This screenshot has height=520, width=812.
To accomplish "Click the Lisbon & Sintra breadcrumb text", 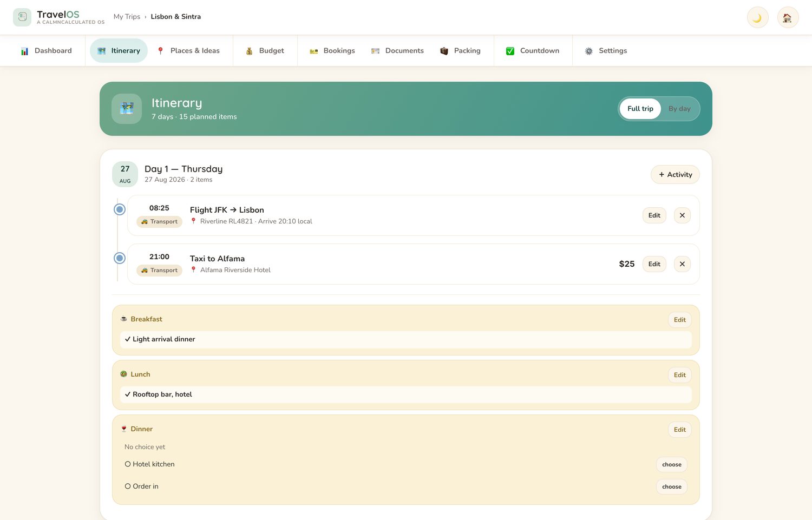I will coord(176,17).
